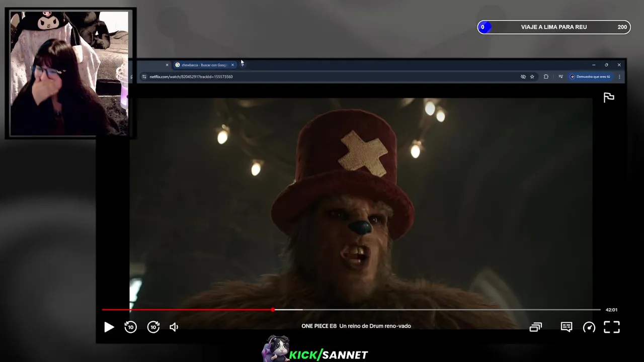Image resolution: width=644 pixels, height=362 pixels.
Task: Report a problem using the flag icon
Action: [x=609, y=98]
